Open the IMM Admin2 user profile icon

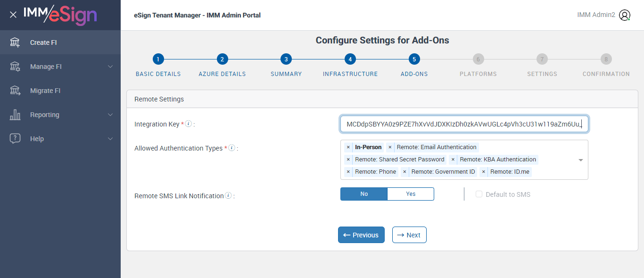point(625,15)
